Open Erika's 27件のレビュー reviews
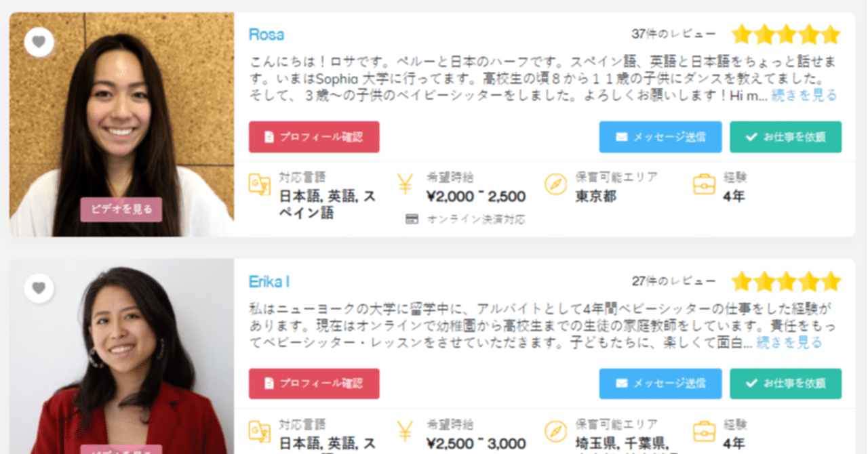The width and height of the screenshot is (868, 454). pyautogui.click(x=673, y=281)
